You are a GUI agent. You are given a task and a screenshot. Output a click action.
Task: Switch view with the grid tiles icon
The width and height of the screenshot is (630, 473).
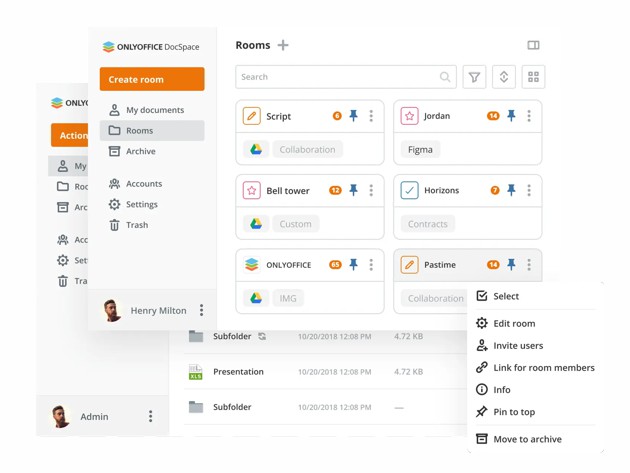tap(533, 77)
